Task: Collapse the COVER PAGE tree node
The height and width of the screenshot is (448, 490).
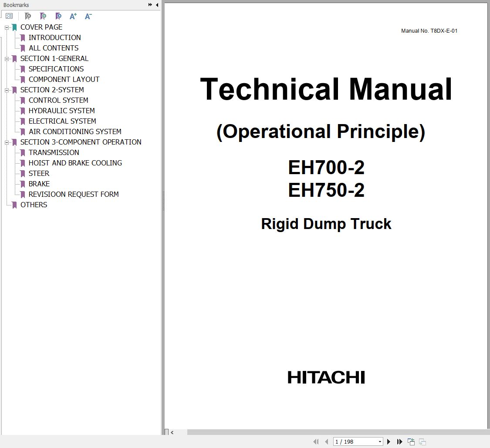Action: point(7,28)
